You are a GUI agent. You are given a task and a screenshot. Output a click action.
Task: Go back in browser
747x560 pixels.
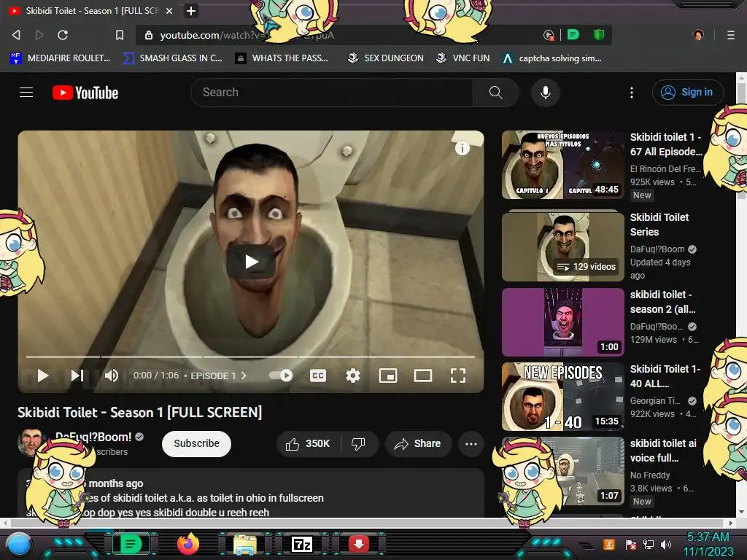[16, 35]
